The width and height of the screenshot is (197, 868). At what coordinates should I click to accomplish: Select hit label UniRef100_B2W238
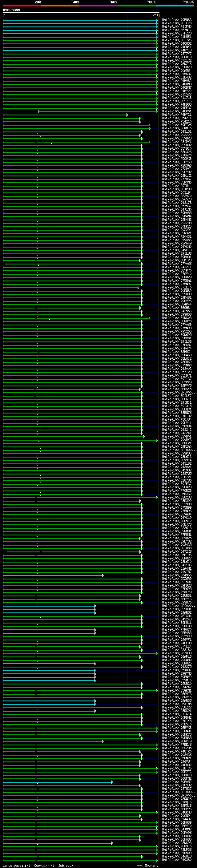pyautogui.click(x=176, y=497)
